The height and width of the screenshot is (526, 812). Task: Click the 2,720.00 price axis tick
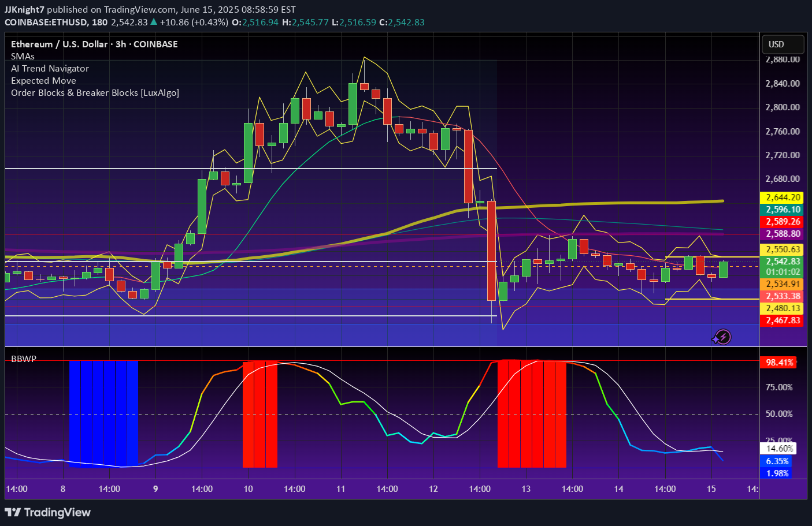point(783,155)
